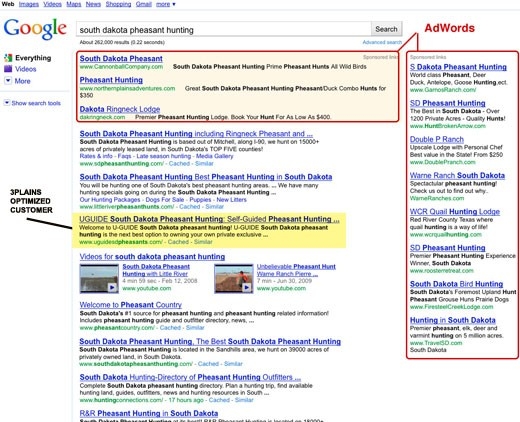Open Maps in the top navigation
Viewport: 520px width, 422px height.
(x=74, y=4)
